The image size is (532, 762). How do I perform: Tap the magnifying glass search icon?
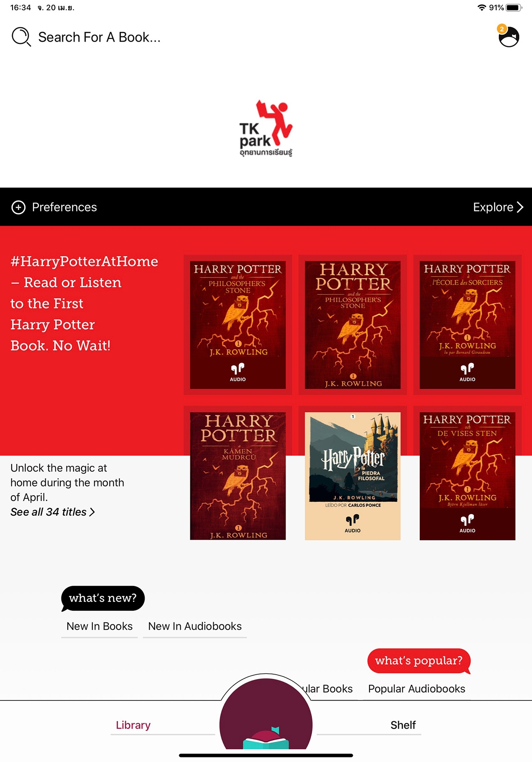point(21,37)
